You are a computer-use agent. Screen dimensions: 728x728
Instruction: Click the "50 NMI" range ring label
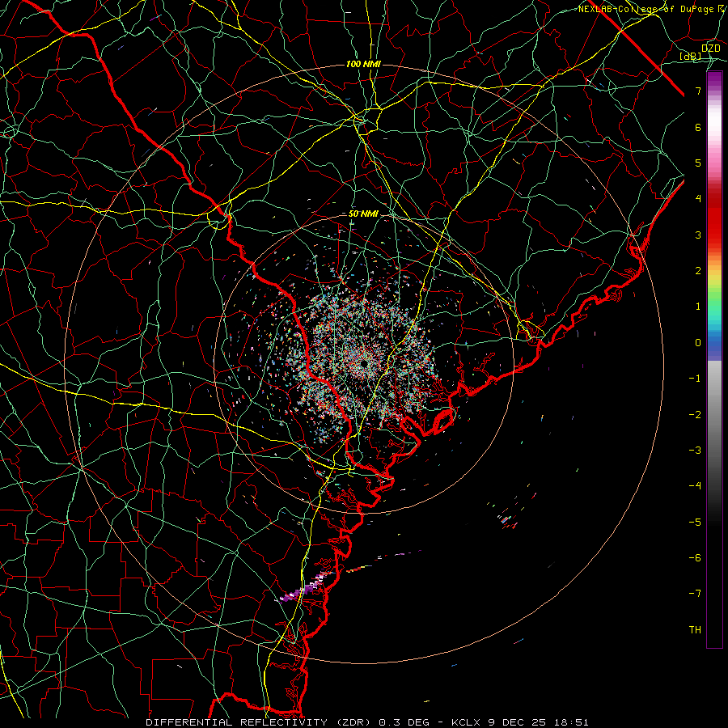pos(363,214)
